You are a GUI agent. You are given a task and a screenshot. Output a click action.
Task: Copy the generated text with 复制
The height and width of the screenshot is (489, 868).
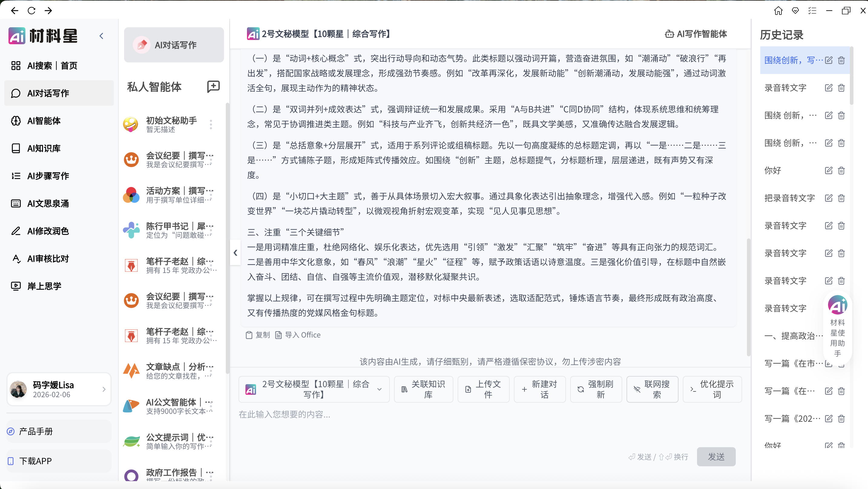(258, 334)
